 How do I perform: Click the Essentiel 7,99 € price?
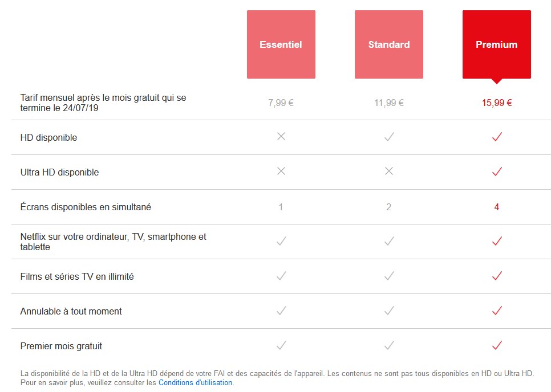tap(281, 103)
